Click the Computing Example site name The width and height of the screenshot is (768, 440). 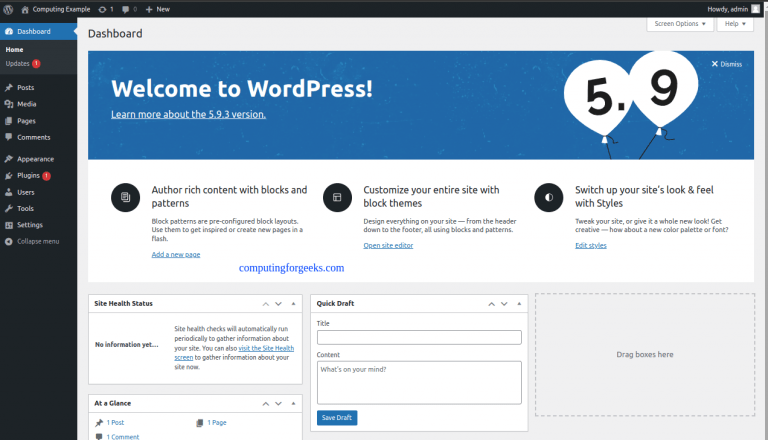(61, 9)
